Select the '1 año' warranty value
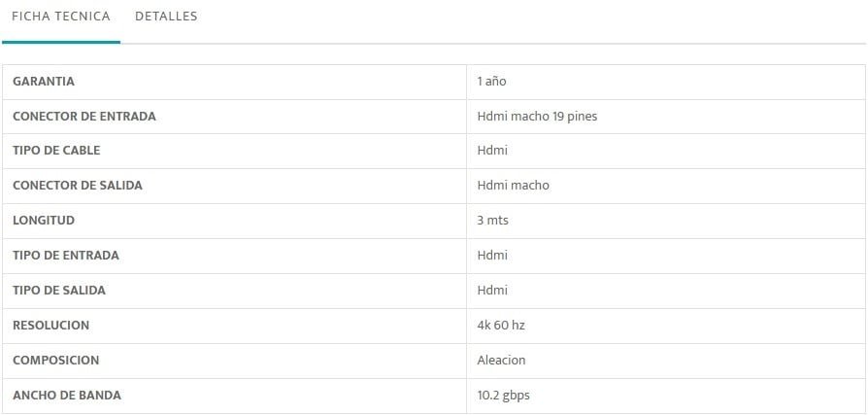This screenshot has width=868, height=415. [x=491, y=82]
